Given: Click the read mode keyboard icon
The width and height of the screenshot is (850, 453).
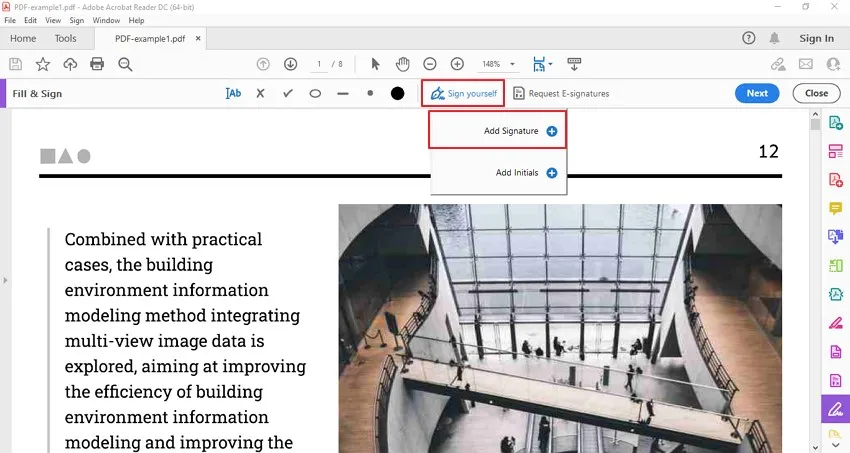Looking at the screenshot, I should (x=574, y=64).
